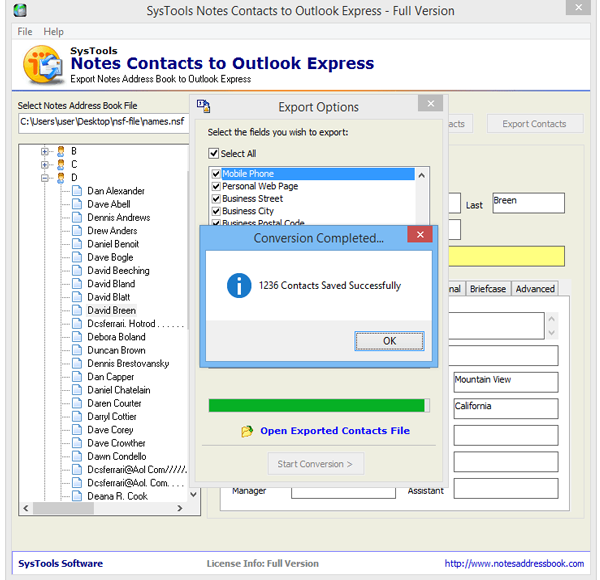The height and width of the screenshot is (580, 600).
Task: Open Exported Contacts File link
Action: [x=335, y=431]
